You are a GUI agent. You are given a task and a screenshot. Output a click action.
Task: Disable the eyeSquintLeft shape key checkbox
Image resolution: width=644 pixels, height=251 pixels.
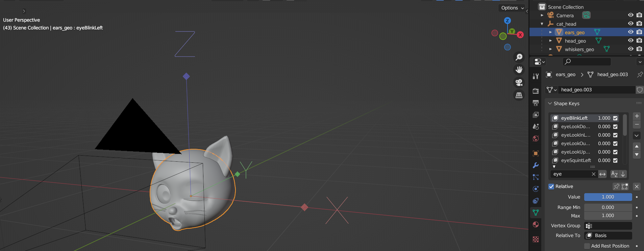615,160
